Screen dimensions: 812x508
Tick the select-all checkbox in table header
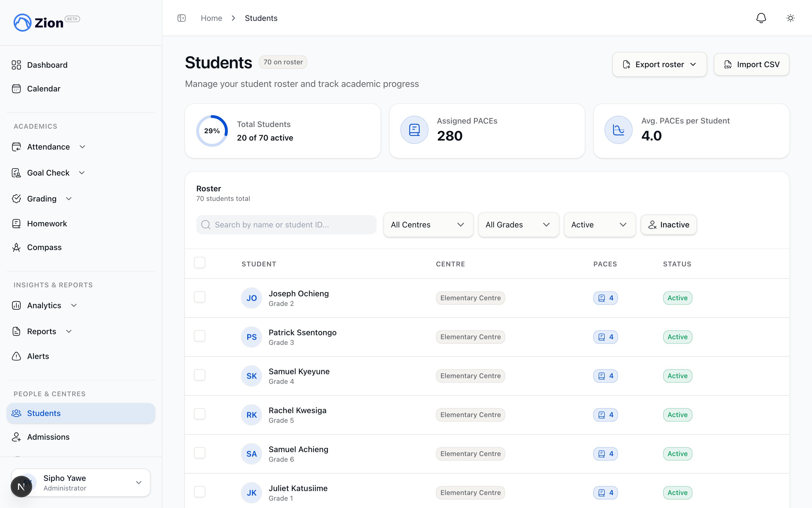click(200, 262)
